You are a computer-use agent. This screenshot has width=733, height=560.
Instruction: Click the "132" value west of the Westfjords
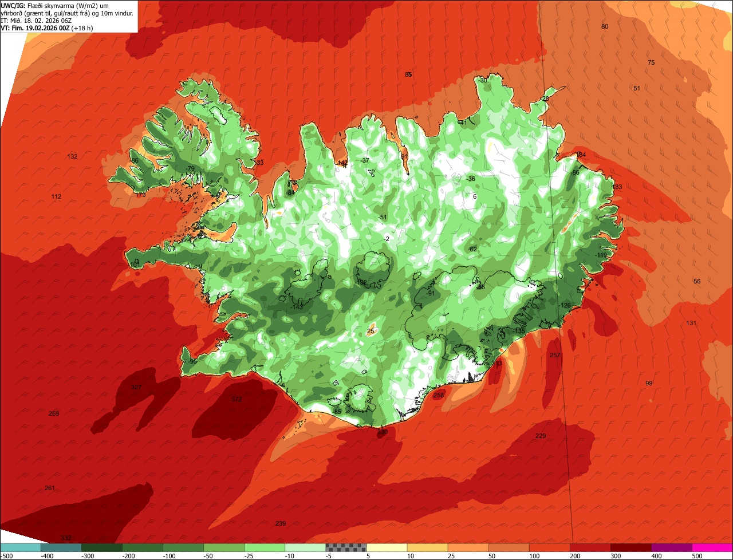pyautogui.click(x=72, y=156)
